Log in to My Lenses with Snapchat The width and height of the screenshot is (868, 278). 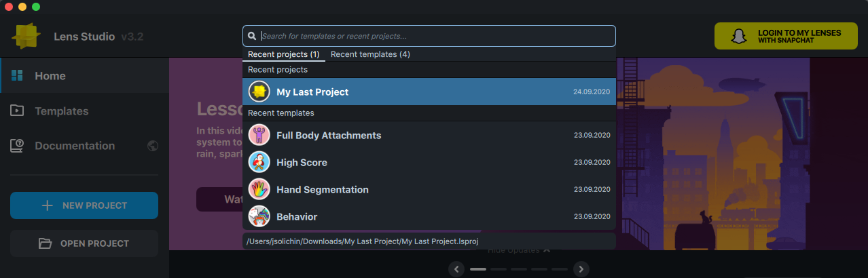pyautogui.click(x=785, y=36)
